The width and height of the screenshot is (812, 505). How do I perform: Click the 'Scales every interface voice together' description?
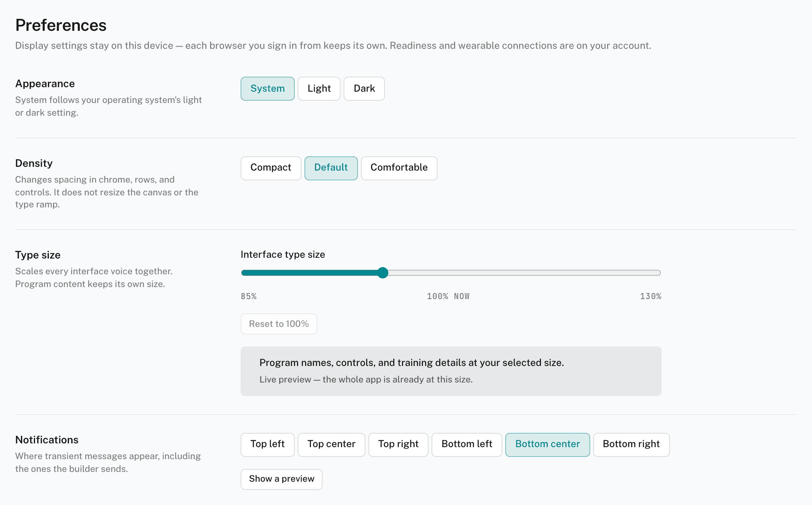pyautogui.click(x=94, y=277)
